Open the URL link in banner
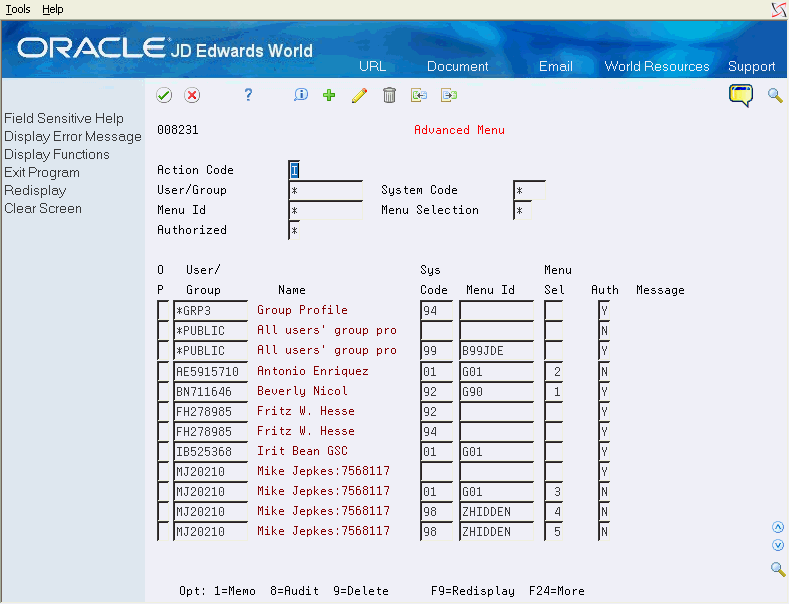 point(372,66)
